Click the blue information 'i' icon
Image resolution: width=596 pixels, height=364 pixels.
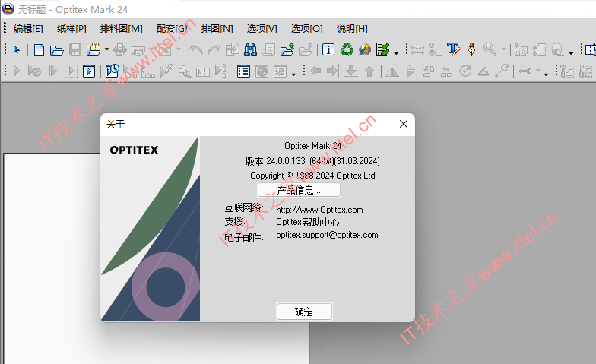[x=328, y=50]
